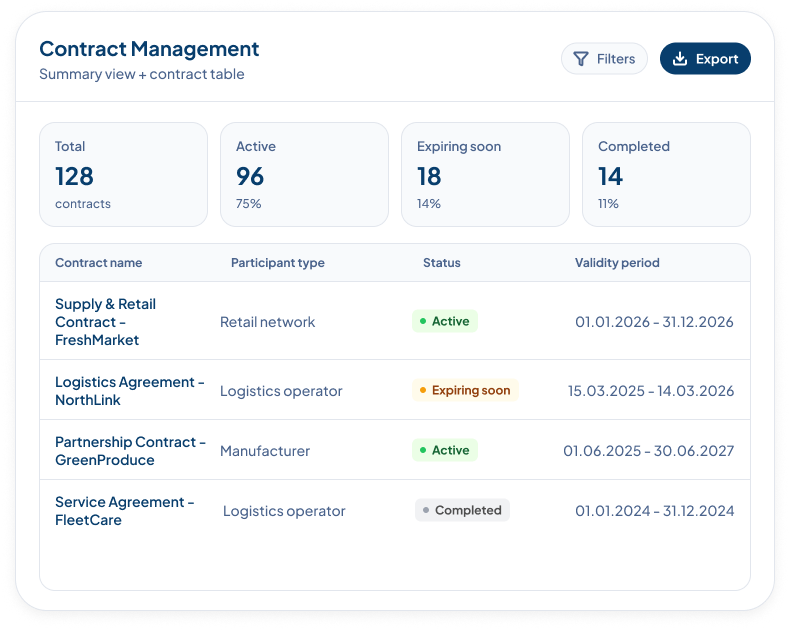
Task: Open Partnership Contract – GreenProduce
Action: click(x=130, y=451)
